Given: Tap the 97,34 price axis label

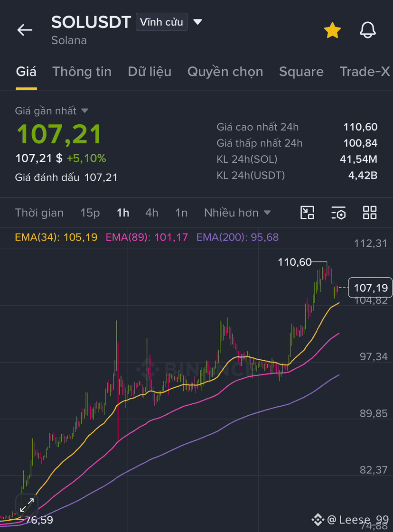Looking at the screenshot, I should pyautogui.click(x=374, y=356).
